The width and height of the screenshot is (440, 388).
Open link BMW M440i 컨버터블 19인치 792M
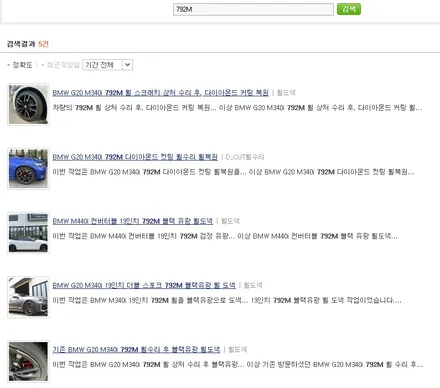click(x=132, y=221)
